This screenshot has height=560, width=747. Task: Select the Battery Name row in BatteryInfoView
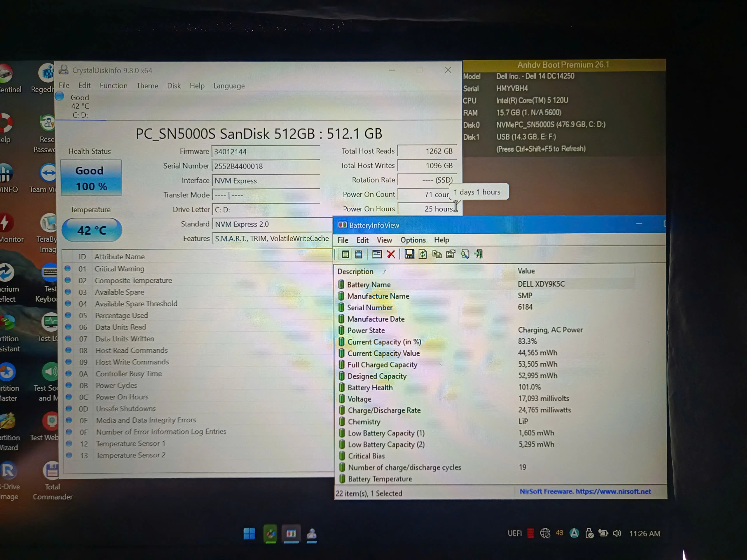485,284
